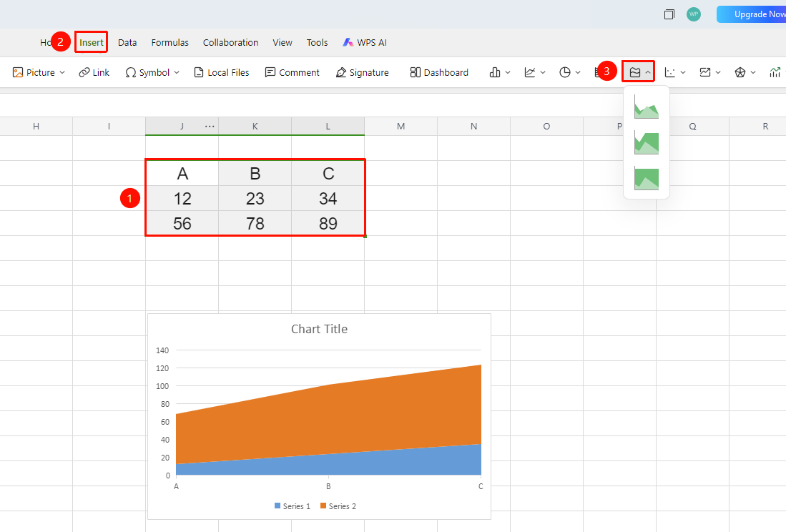
Task: Open the Symbol inserter
Action: pyautogui.click(x=152, y=73)
